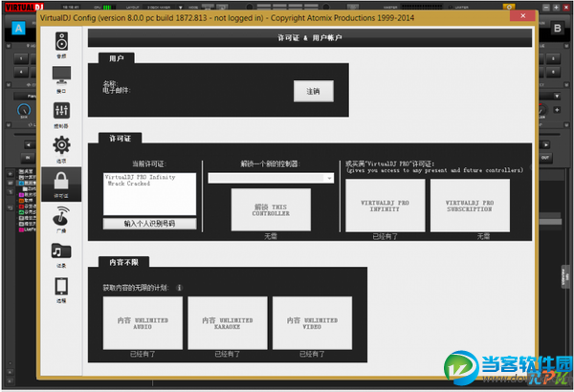This screenshot has height=392, width=574.
Task: Click 无需 under PRO SUBSCRIPTION
Action: point(483,237)
